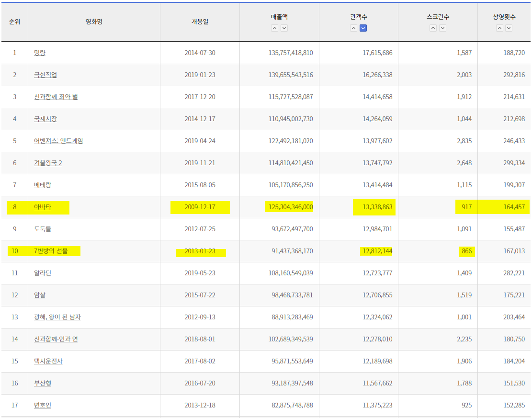
Task: Open the movie link 7번방의 선물
Action: click(51, 251)
